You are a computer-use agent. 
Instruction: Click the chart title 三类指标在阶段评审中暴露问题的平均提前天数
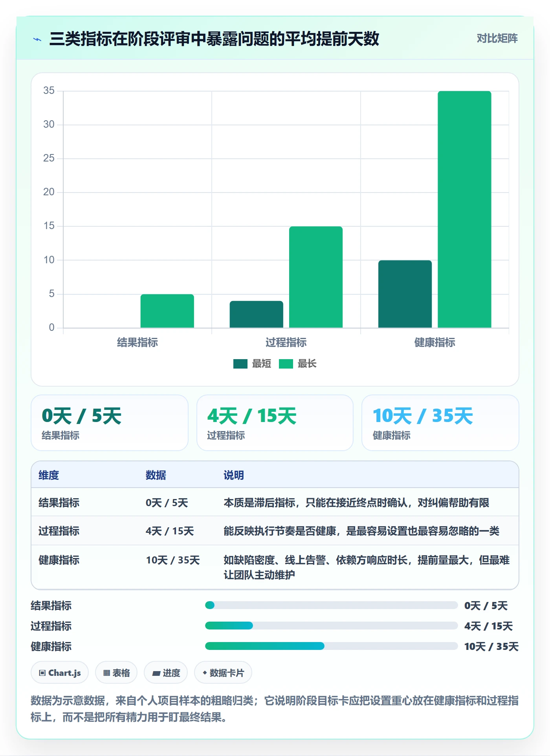tap(214, 39)
